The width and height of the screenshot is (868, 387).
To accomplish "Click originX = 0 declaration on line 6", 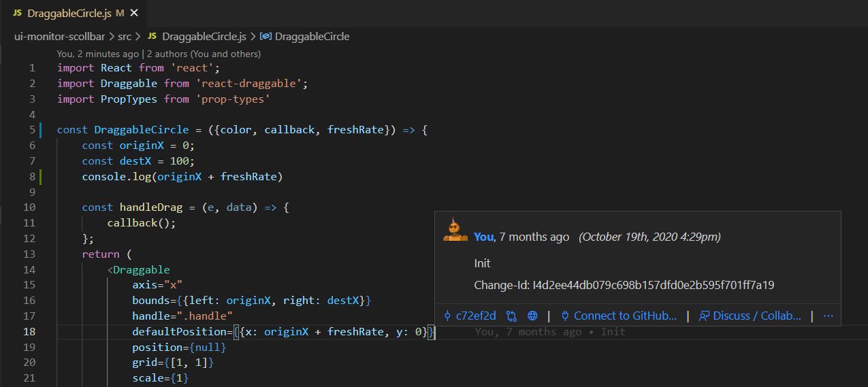I will coord(157,146).
